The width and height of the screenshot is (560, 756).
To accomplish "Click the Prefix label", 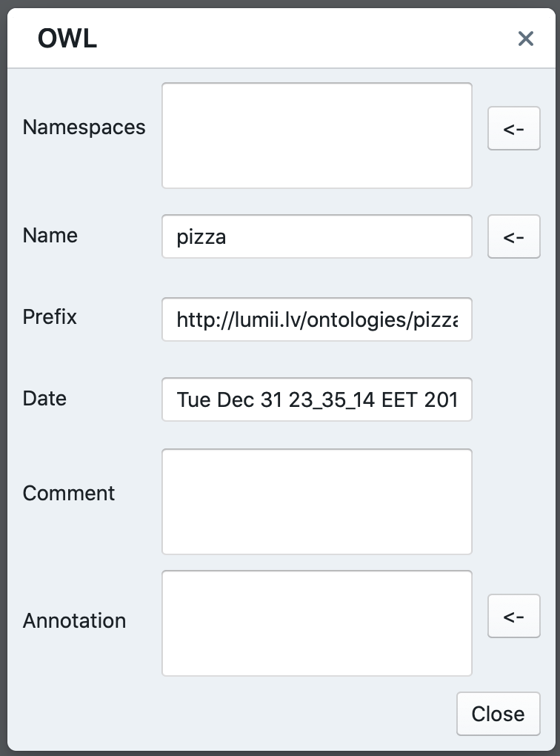I will [x=50, y=316].
